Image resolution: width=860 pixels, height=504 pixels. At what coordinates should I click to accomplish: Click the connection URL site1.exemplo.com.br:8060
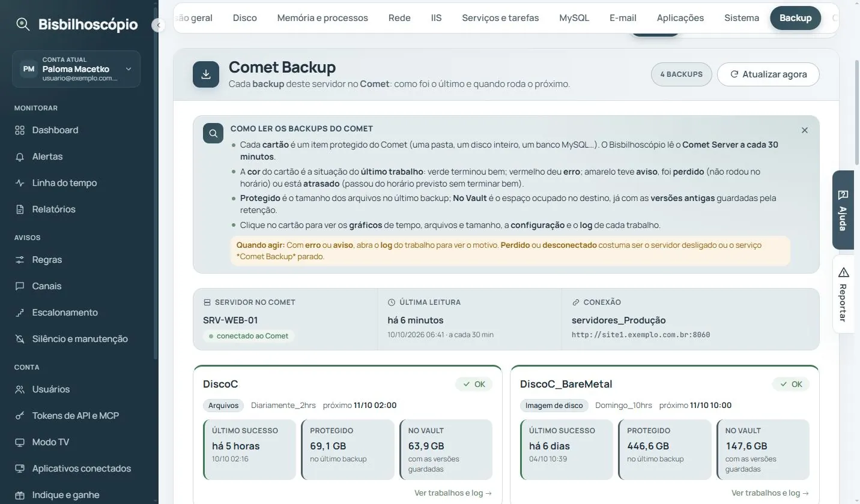click(x=641, y=335)
